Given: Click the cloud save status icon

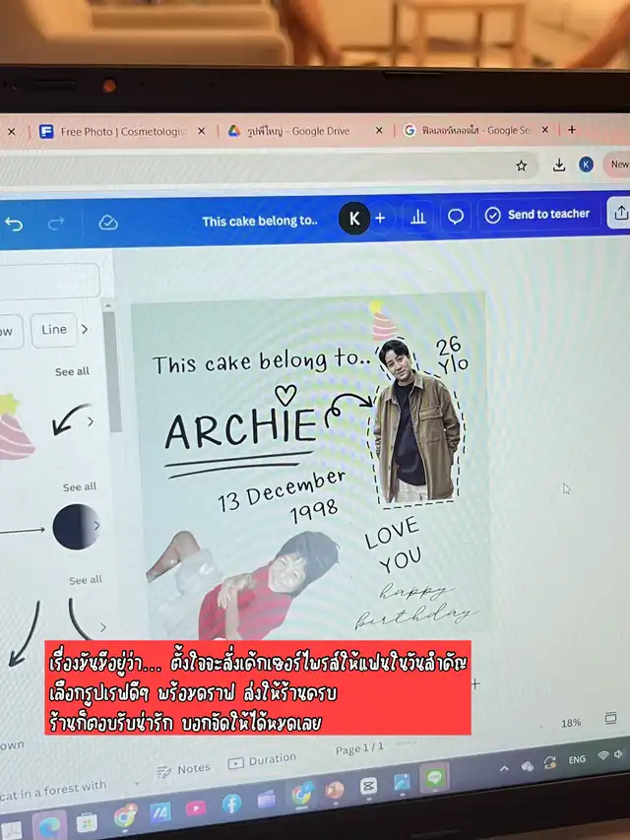Looking at the screenshot, I should (x=108, y=224).
